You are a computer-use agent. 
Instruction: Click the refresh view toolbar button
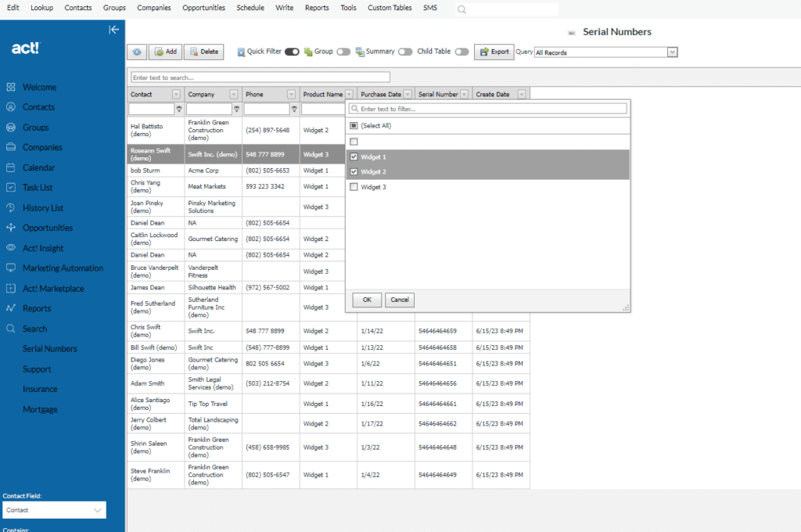click(137, 52)
